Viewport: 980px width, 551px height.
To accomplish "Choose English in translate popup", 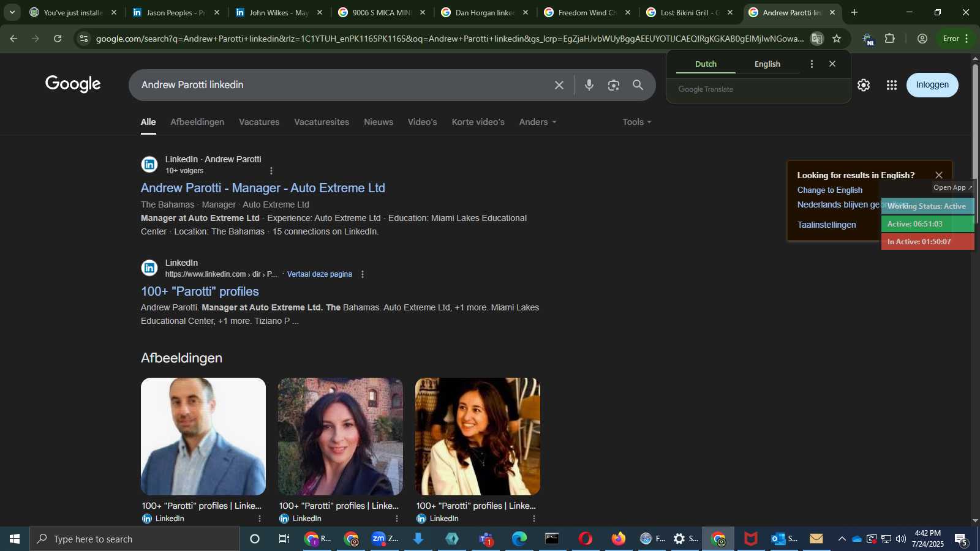I will click(x=767, y=64).
